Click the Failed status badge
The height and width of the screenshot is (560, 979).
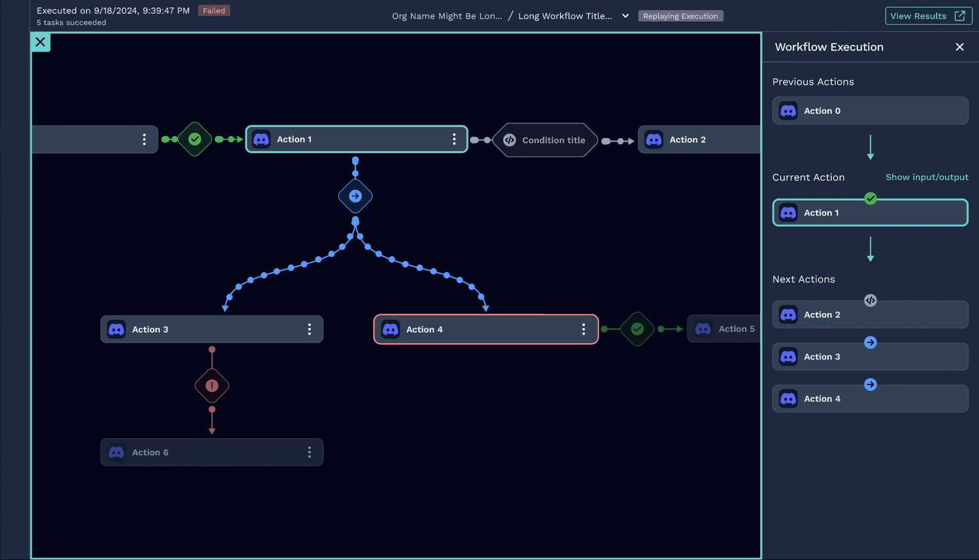pyautogui.click(x=214, y=10)
